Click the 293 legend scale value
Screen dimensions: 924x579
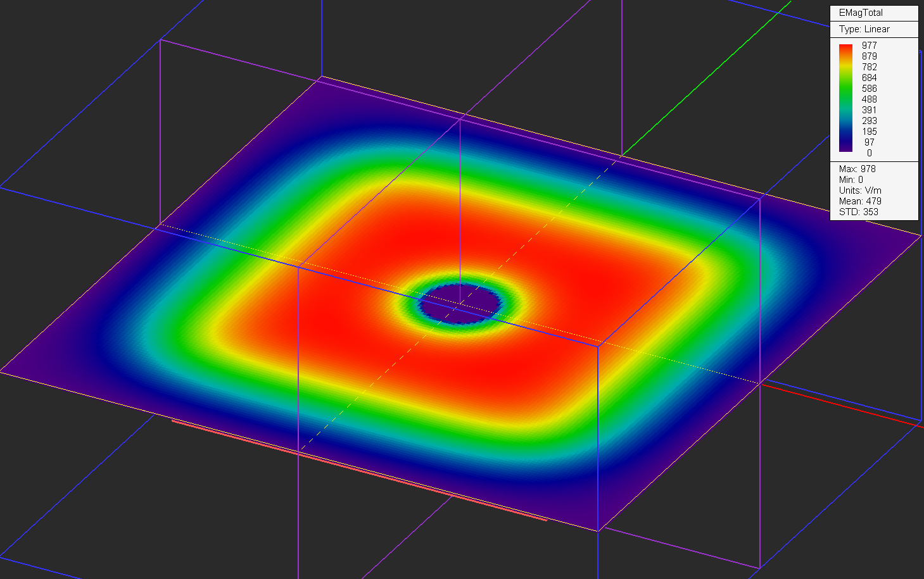click(x=869, y=121)
